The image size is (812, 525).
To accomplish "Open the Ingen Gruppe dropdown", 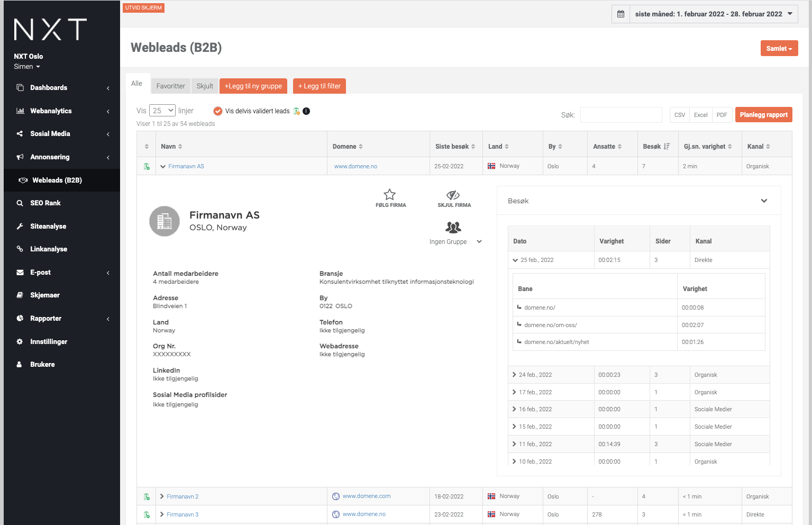I will tap(479, 242).
